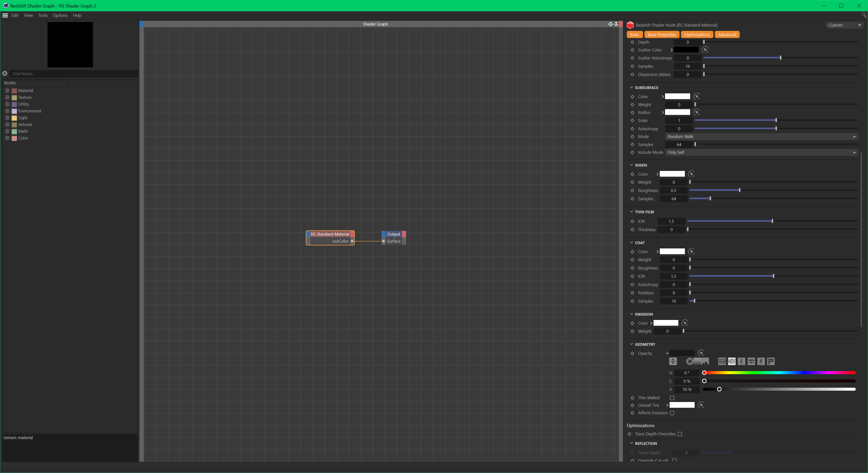Click the Subsurface Weight keyframe diamond
Screen dimensions: 868x473
632,105
